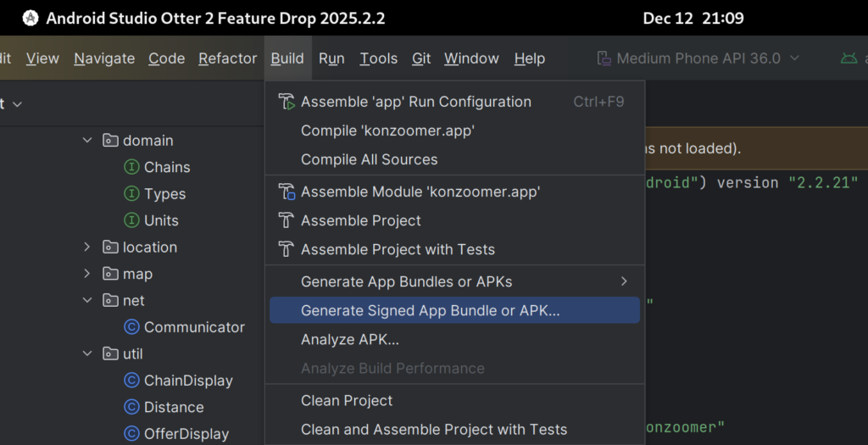Open the Refactor menu
Screen dimensions: 868x445
click(227, 58)
